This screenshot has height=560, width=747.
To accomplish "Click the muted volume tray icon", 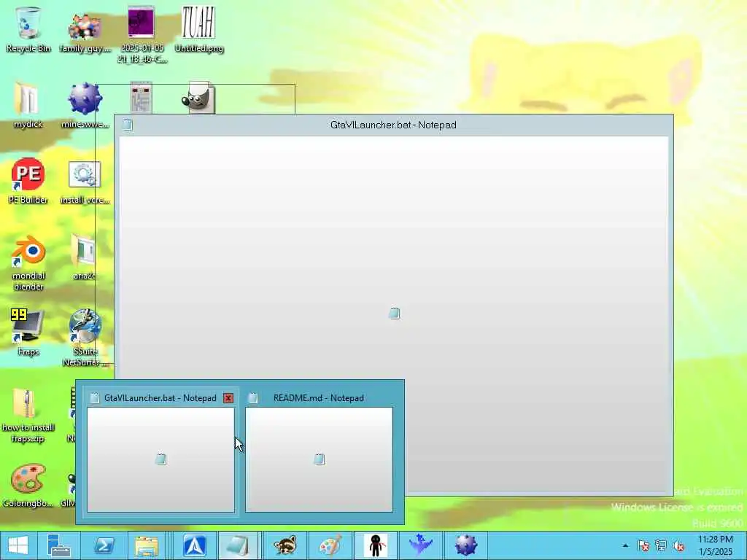I will point(678,545).
